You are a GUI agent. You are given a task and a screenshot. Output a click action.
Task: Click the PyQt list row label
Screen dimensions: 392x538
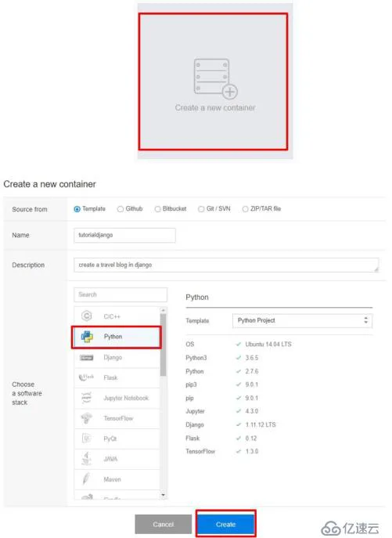point(110,439)
